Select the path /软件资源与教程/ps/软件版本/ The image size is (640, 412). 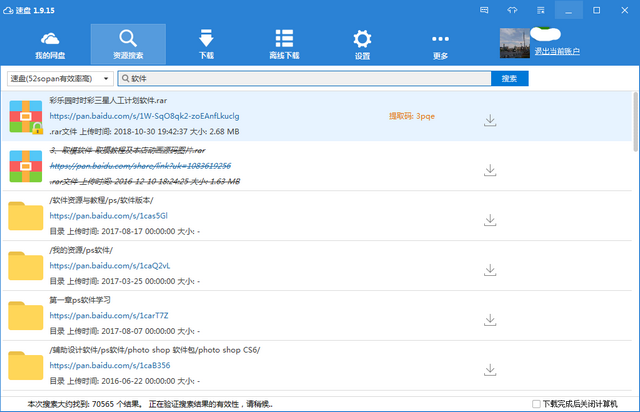101,200
